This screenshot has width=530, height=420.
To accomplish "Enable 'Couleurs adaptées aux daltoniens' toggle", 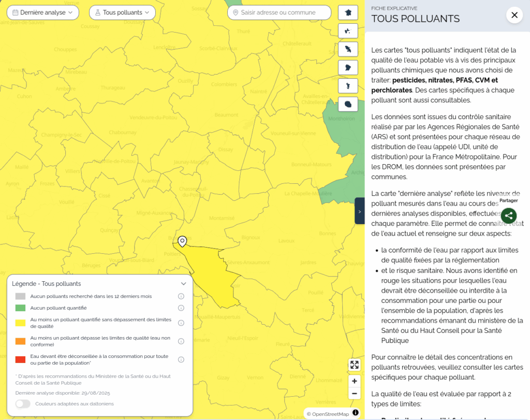I will pos(22,403).
